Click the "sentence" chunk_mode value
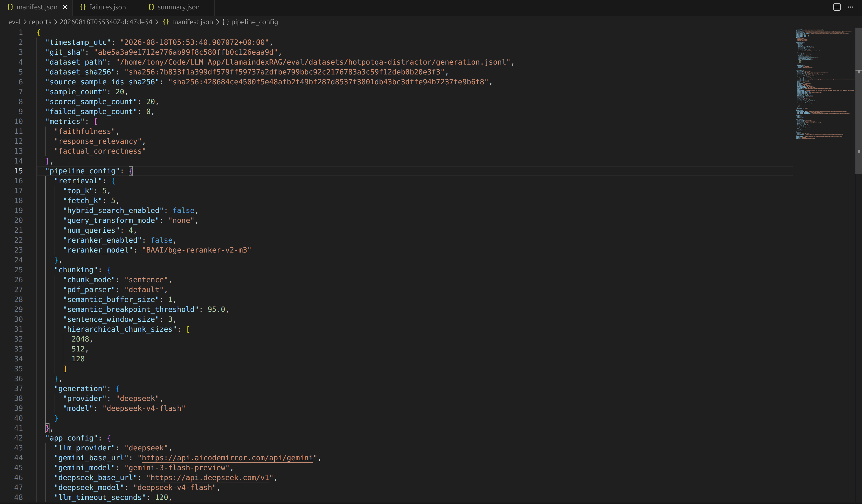862x504 pixels. tap(146, 280)
